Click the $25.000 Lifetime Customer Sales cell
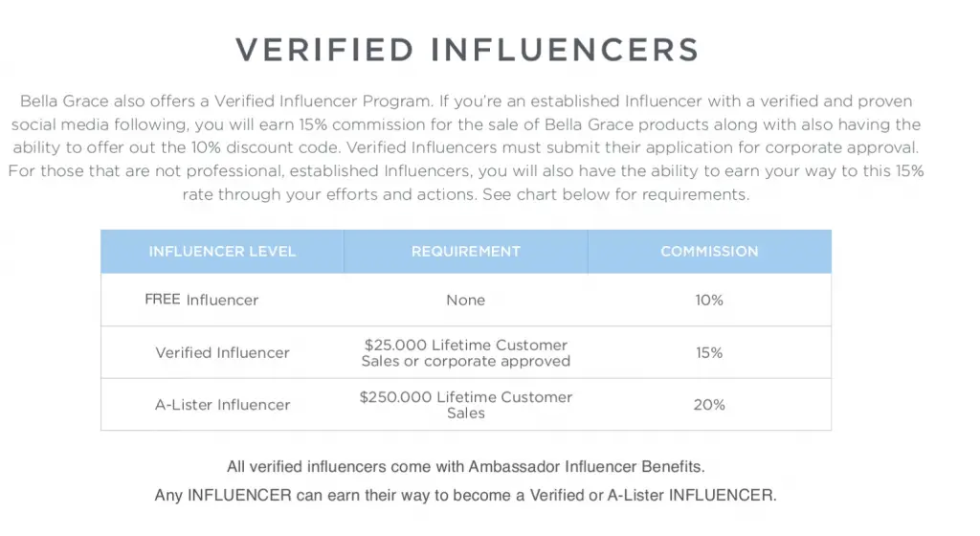Screen dimensions: 980x536 pos(466,353)
